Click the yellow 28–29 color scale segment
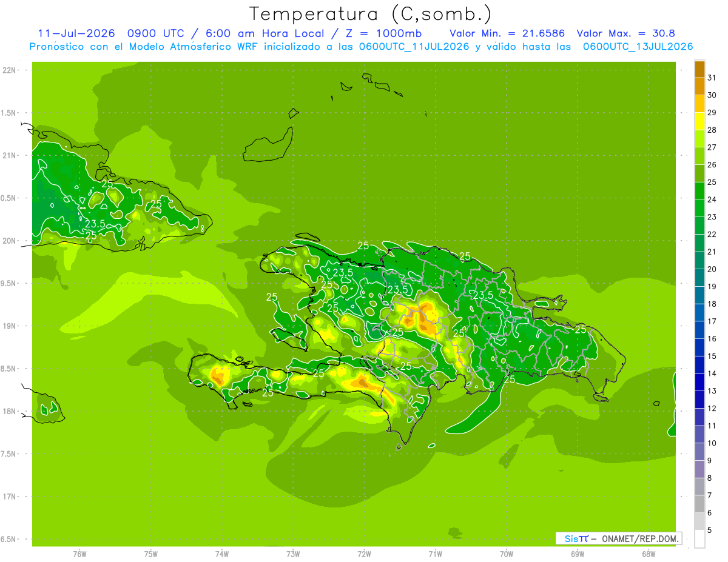 point(699,121)
